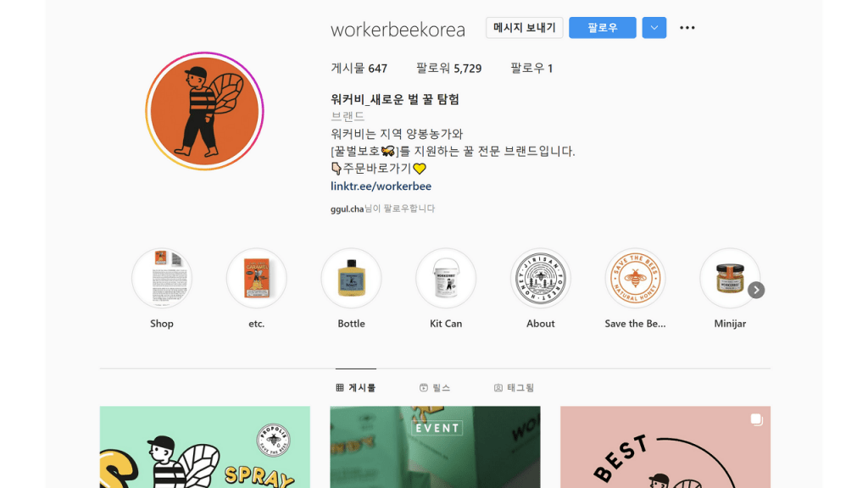Open the three-dot options menu

pos(687,28)
